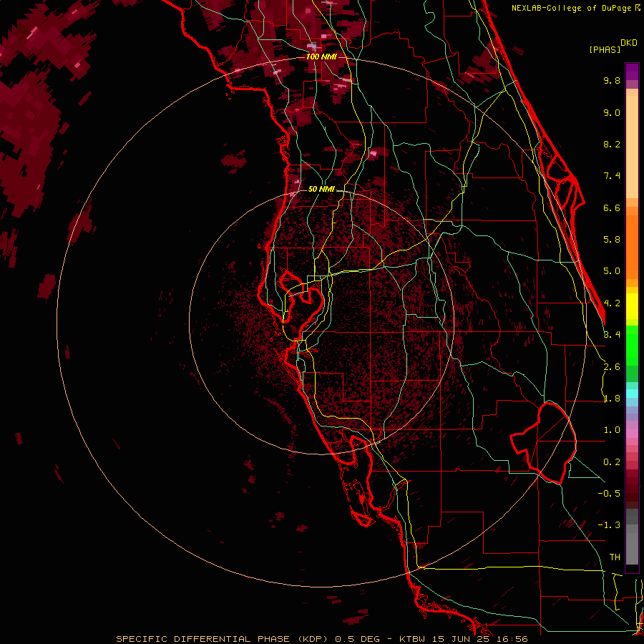644x644 pixels.
Task: Click the 5.8 scale value
Action: click(x=612, y=240)
